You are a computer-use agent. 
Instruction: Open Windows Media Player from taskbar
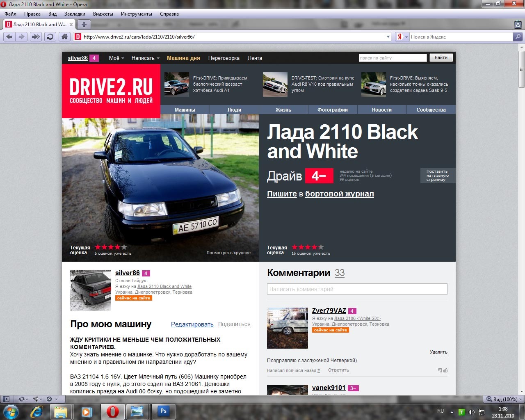[86, 411]
